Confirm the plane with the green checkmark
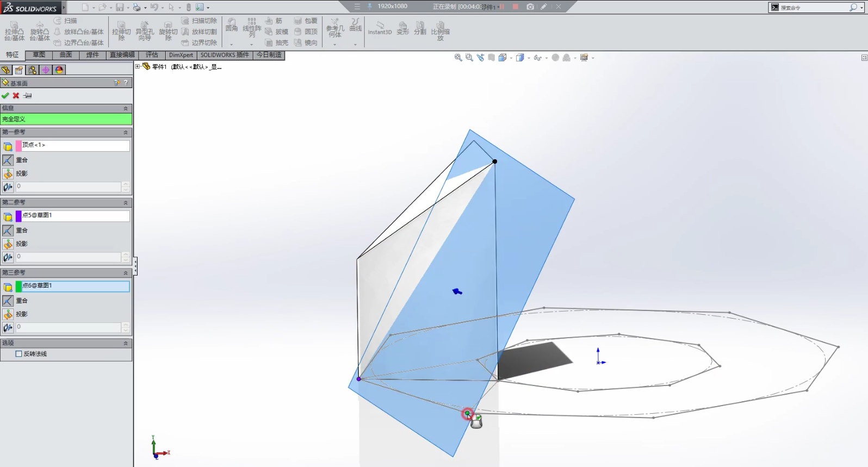The height and width of the screenshot is (467, 868). coord(5,96)
